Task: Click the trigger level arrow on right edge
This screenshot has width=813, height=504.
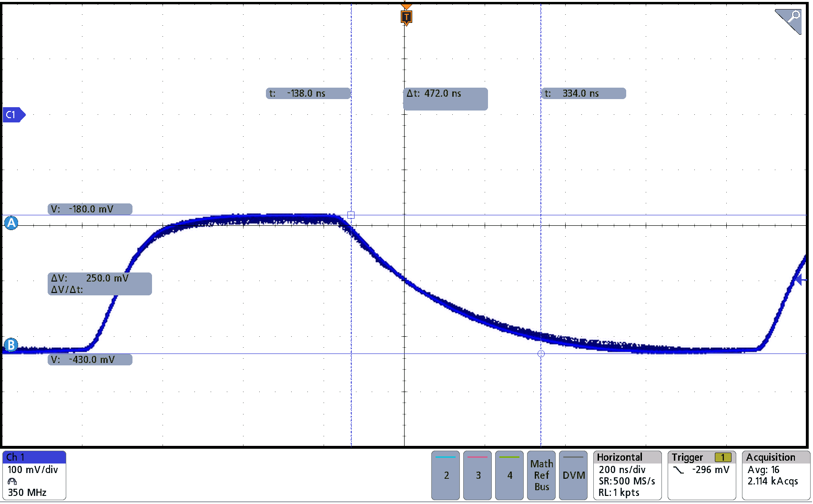Action: point(800,280)
